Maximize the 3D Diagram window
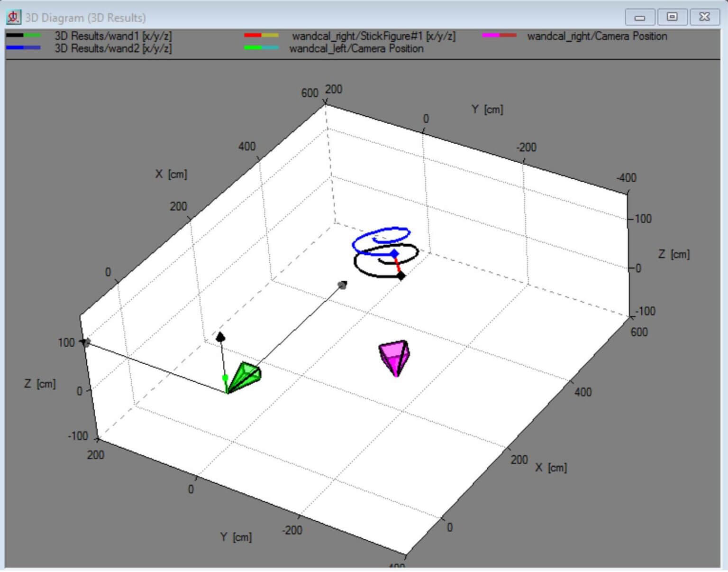This screenshot has width=728, height=572. 672,17
